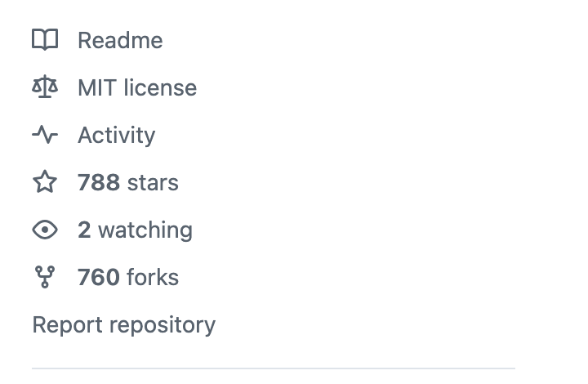Click the word "watching" label
Image resolution: width=588 pixels, height=384 pixels.
pyautogui.click(x=145, y=230)
